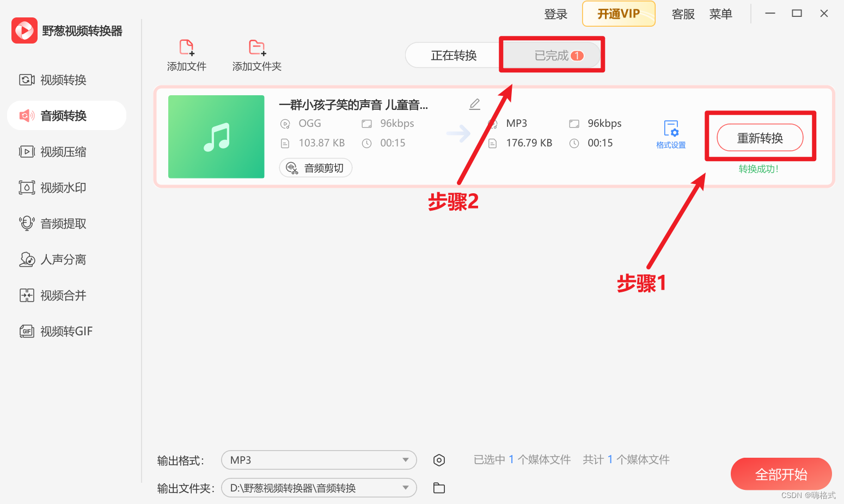The image size is (844, 504).
Task: Click the pencil rename icon
Action: 475,104
